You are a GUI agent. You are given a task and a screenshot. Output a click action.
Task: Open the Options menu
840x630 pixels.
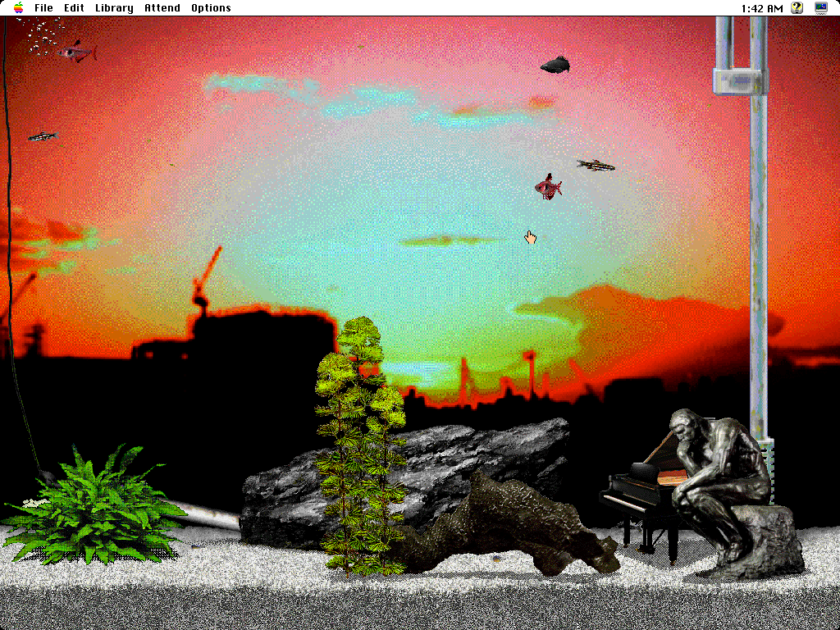point(211,8)
